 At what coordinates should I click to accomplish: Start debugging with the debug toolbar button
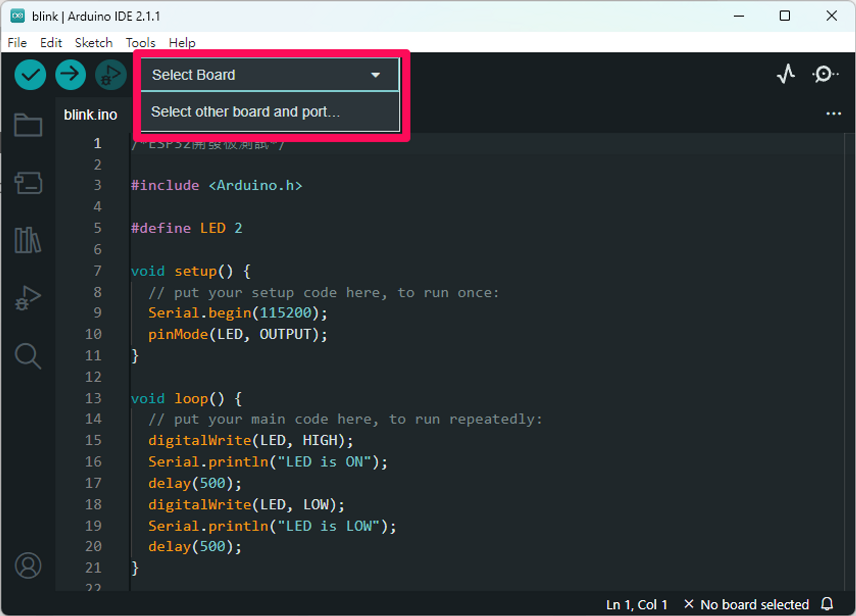click(x=111, y=74)
